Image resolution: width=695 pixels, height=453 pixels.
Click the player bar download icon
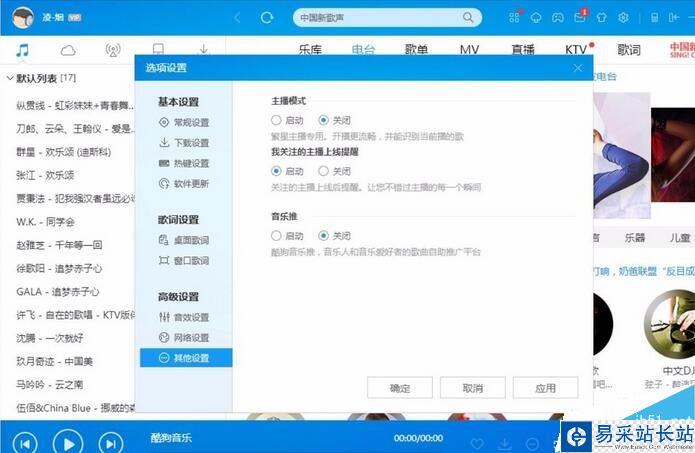coord(504,444)
